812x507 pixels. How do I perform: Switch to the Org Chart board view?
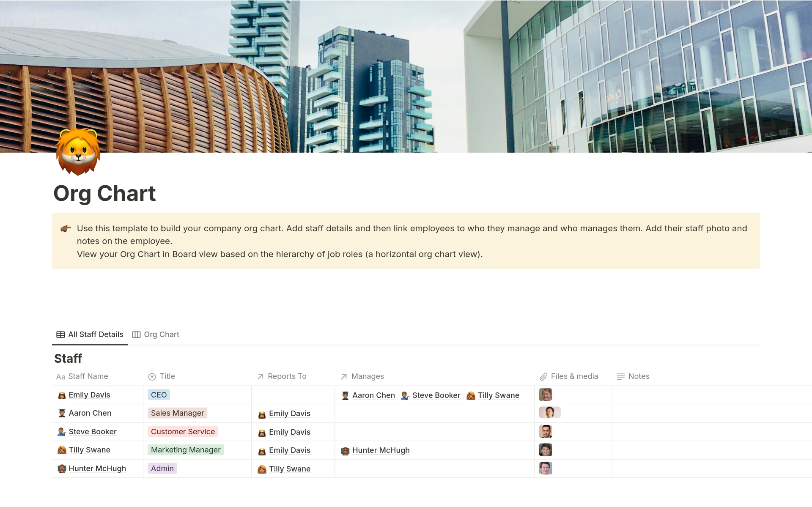(x=154, y=334)
